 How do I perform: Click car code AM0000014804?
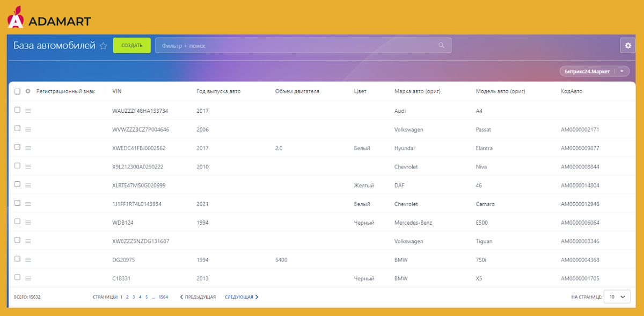click(580, 185)
